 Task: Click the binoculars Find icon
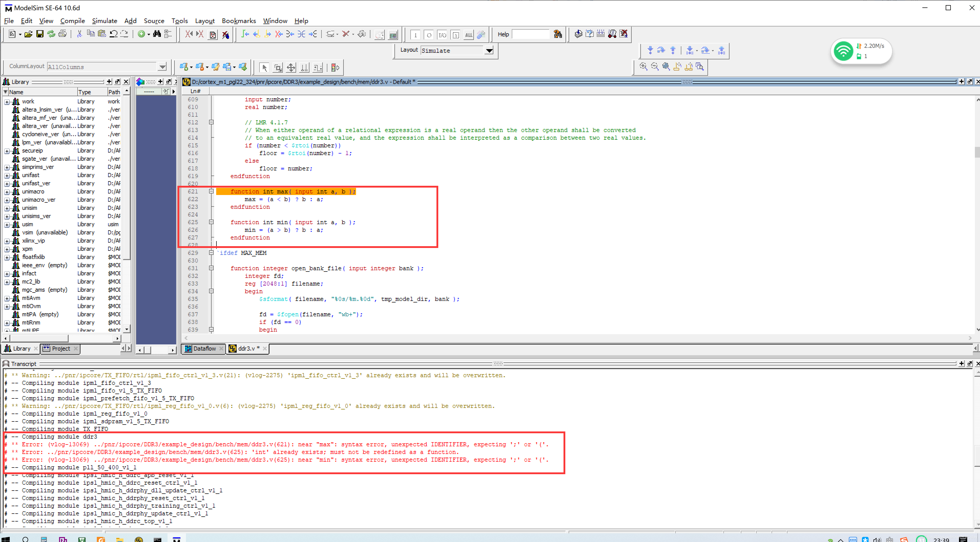click(x=157, y=34)
